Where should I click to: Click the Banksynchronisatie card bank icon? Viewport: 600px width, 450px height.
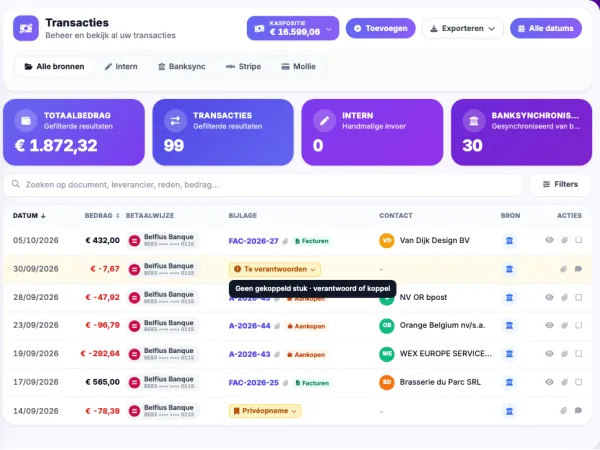pos(474,121)
